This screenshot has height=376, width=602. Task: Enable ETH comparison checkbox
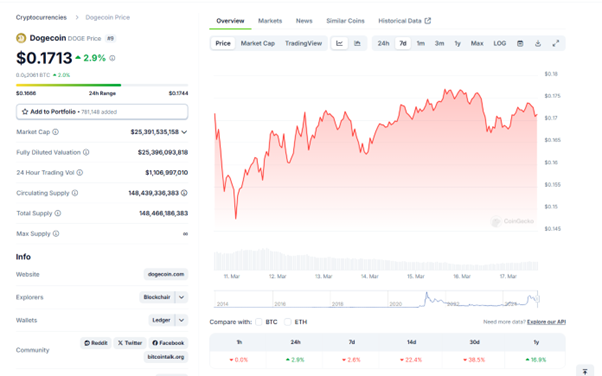pos(288,322)
